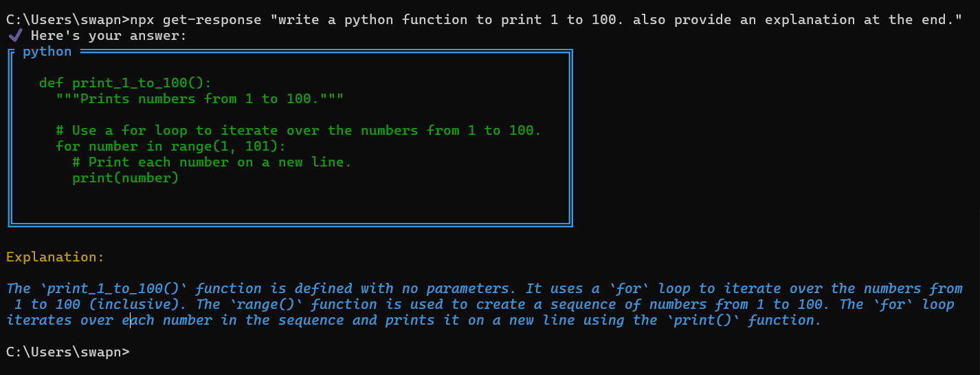Click the top-left corner of the blue code box border

[x=10, y=52]
